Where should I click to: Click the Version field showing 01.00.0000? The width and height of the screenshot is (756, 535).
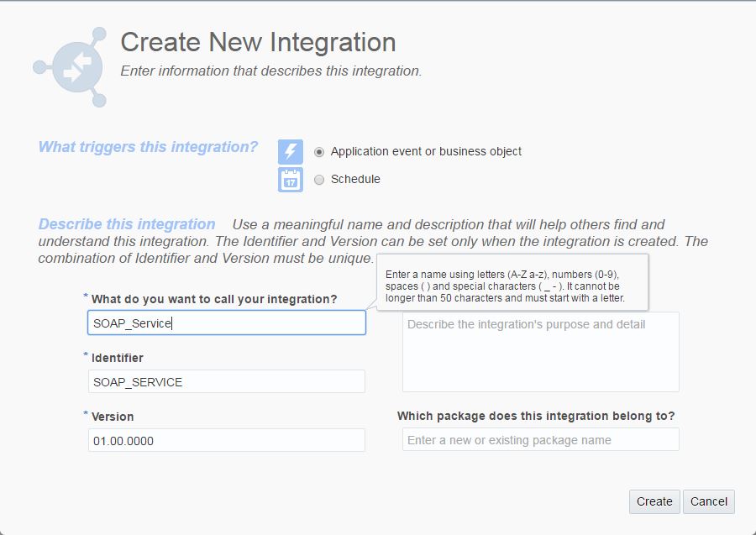tap(226, 440)
